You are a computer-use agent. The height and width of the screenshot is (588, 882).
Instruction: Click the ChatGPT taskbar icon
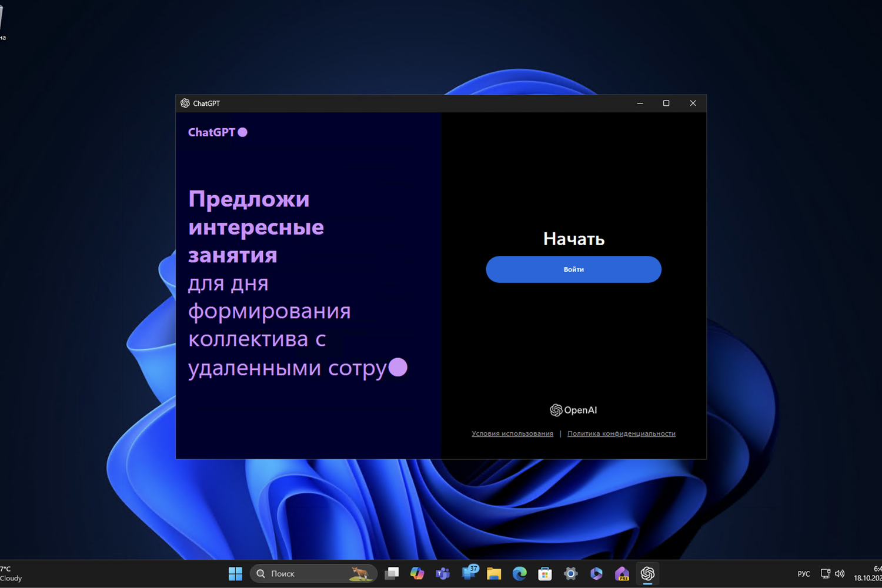(x=648, y=573)
